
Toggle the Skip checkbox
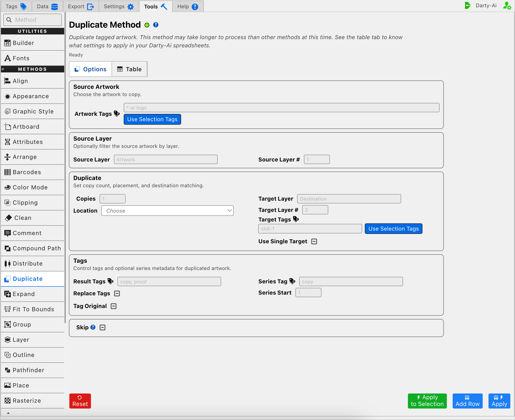103,328
